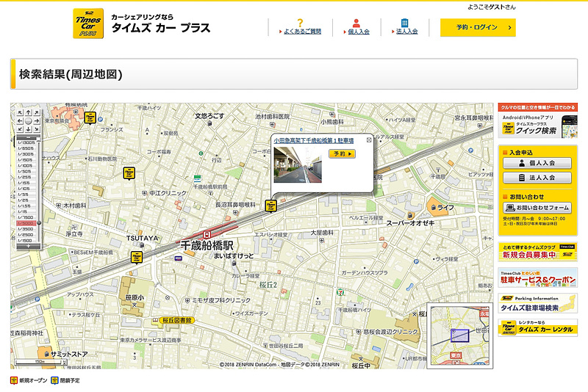Screen dimensions: 588x392
Task: Click the 閉鎖予定 legend icon
Action: pyautogui.click(x=54, y=380)
